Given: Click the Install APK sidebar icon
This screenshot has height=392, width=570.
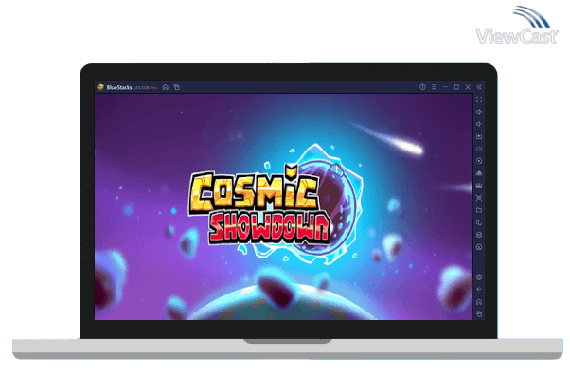Looking at the screenshot, I should (479, 173).
